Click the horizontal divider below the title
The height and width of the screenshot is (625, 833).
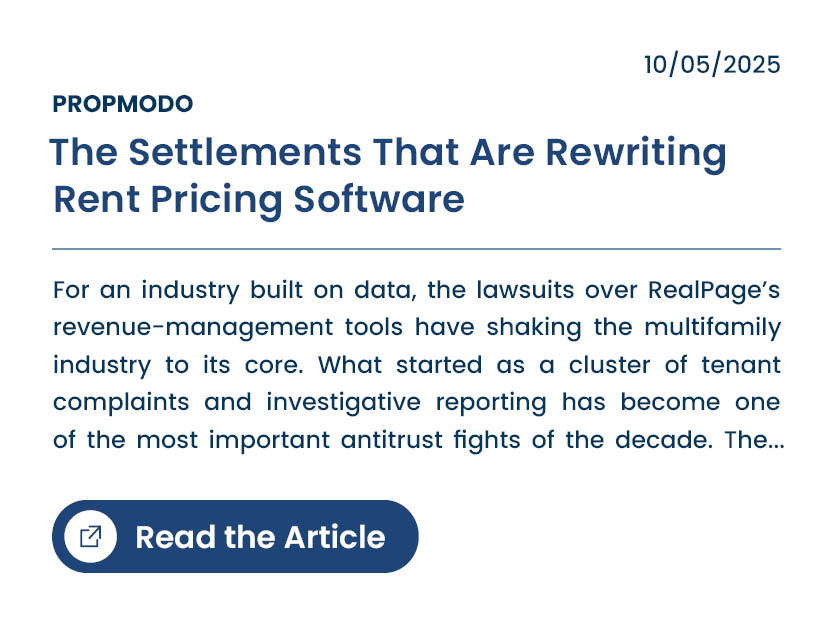click(x=416, y=248)
